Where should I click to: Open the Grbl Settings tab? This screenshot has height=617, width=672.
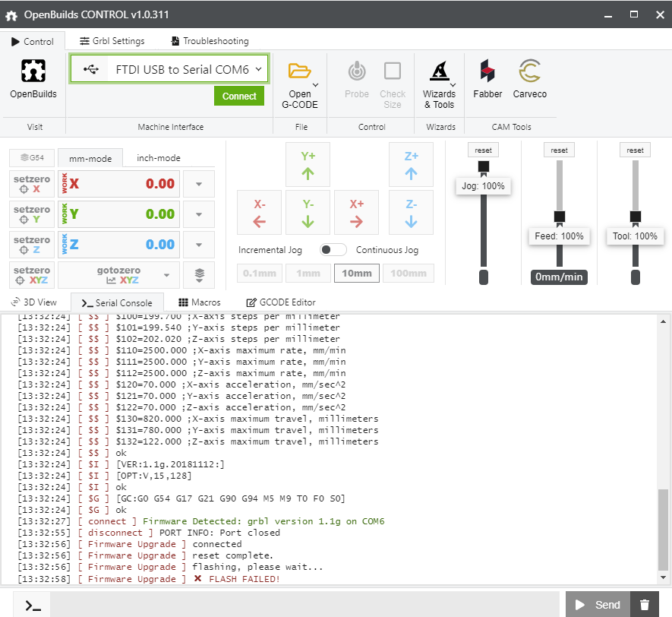(112, 41)
